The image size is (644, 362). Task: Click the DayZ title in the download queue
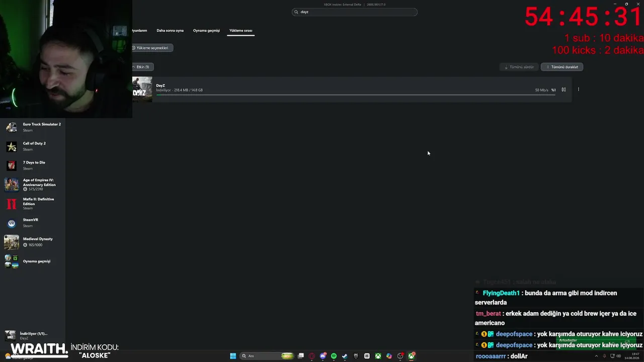click(x=160, y=85)
